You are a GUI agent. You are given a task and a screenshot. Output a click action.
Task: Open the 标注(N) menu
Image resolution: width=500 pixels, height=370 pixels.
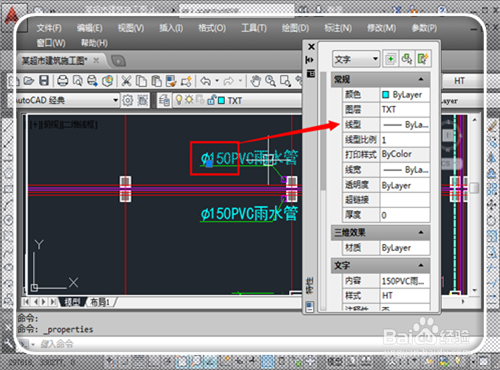point(338,28)
